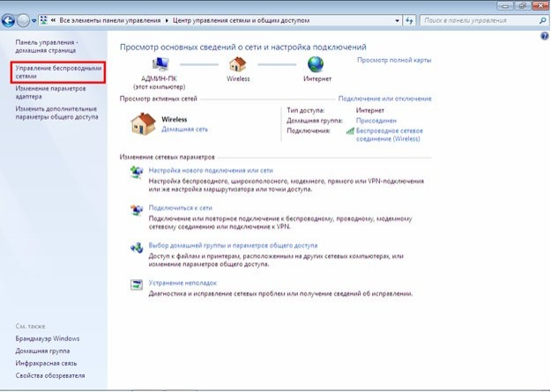Image resolution: width=551 pixels, height=392 pixels.
Task: Click the АДМИН-ПК computer icon
Action: click(160, 64)
